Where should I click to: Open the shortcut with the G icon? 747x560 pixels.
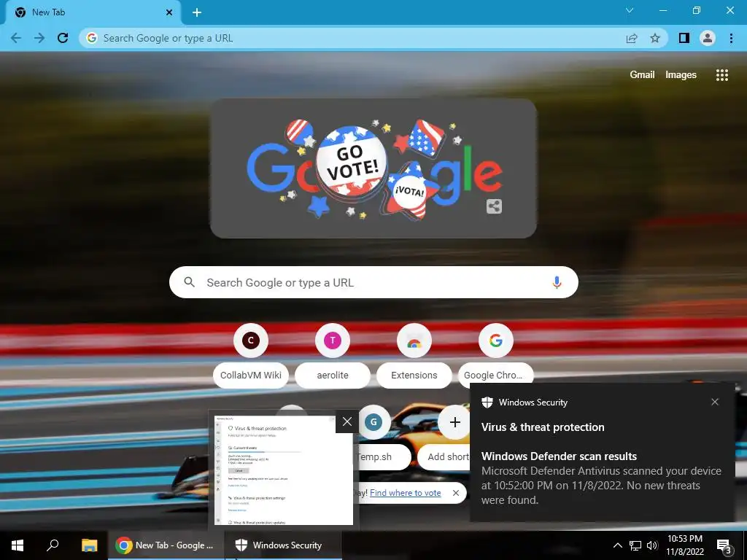[373, 422]
